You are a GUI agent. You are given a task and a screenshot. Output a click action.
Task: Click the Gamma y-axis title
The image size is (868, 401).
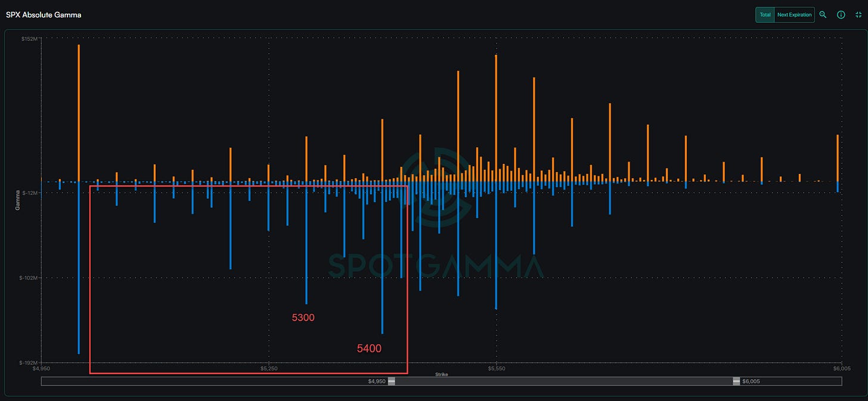[x=17, y=200]
